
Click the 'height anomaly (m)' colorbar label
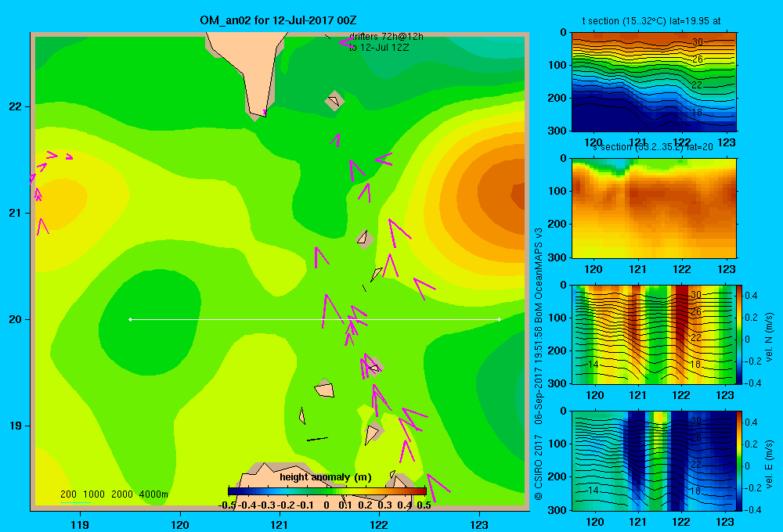(x=326, y=477)
